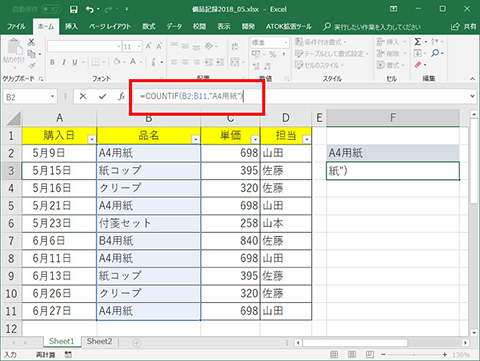Viewport: 480px width, 361px height.
Task: Decrease font size with the small A icon
Action: tap(159, 46)
